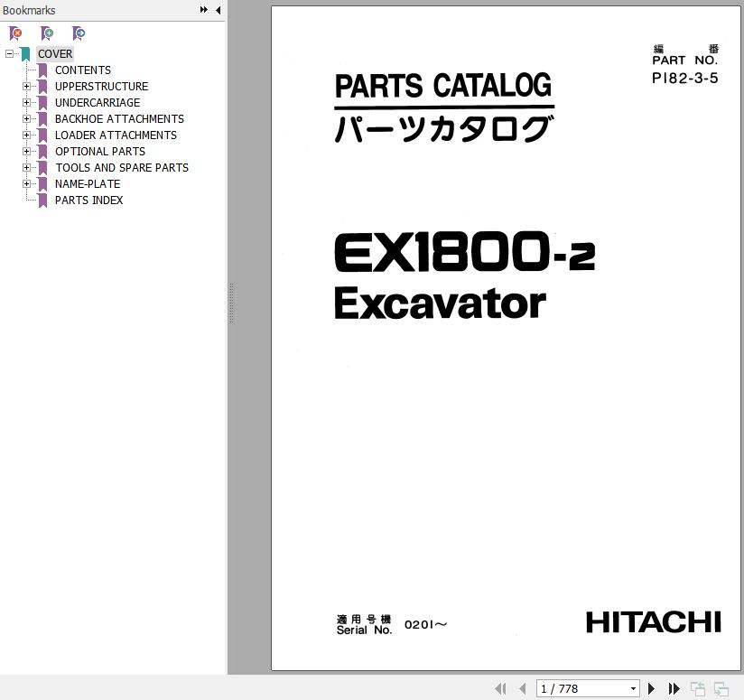744x700 pixels.
Task: Jump to the last page
Action: tap(674, 688)
